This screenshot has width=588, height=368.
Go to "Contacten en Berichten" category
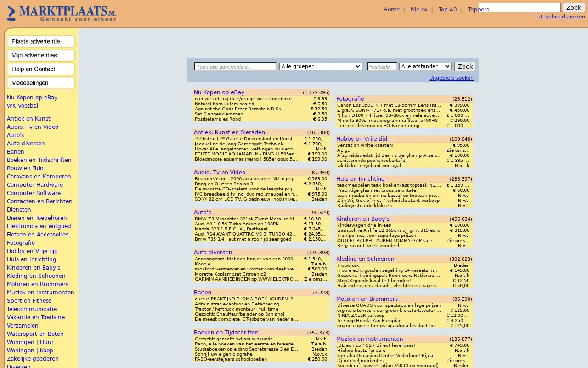coord(40,201)
